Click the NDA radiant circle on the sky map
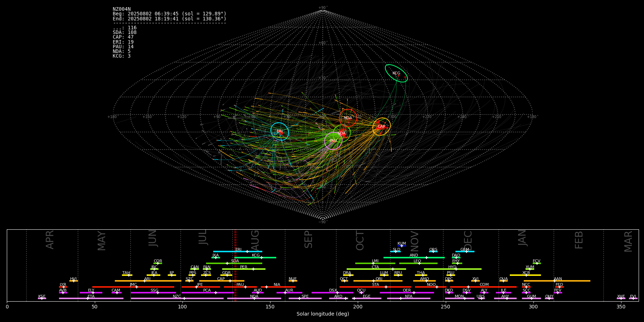 pyautogui.click(x=348, y=118)
